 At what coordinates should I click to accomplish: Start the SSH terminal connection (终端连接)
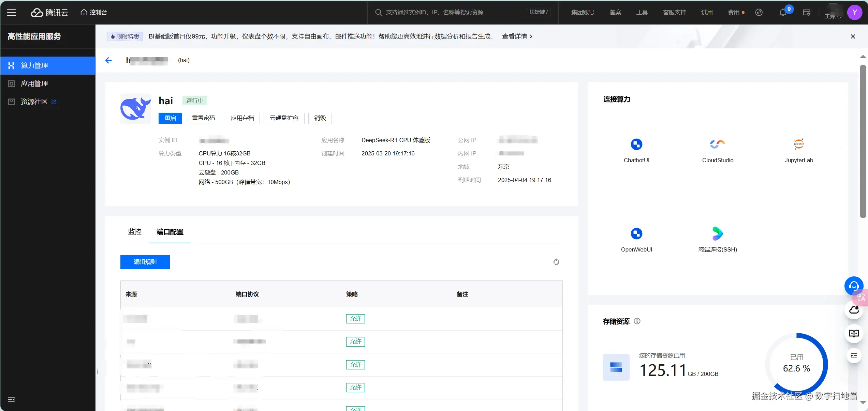pos(717,234)
